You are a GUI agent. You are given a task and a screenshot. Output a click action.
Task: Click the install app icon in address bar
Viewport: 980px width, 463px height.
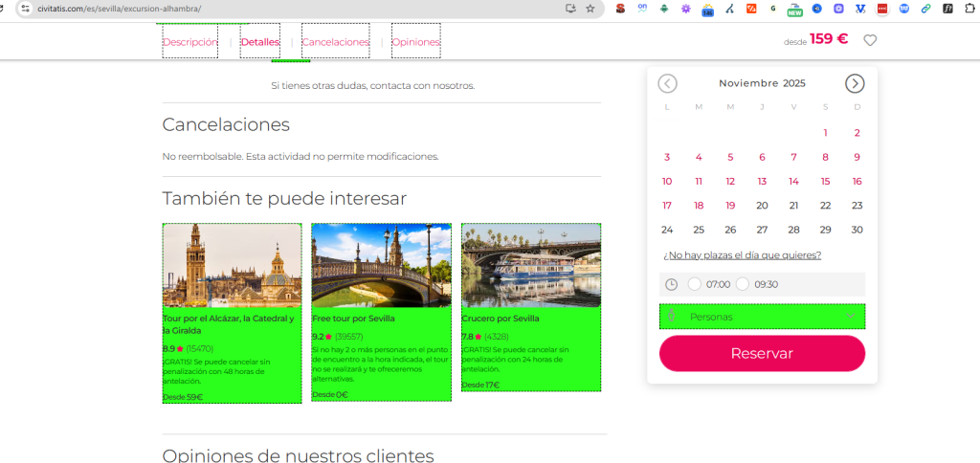click(571, 9)
